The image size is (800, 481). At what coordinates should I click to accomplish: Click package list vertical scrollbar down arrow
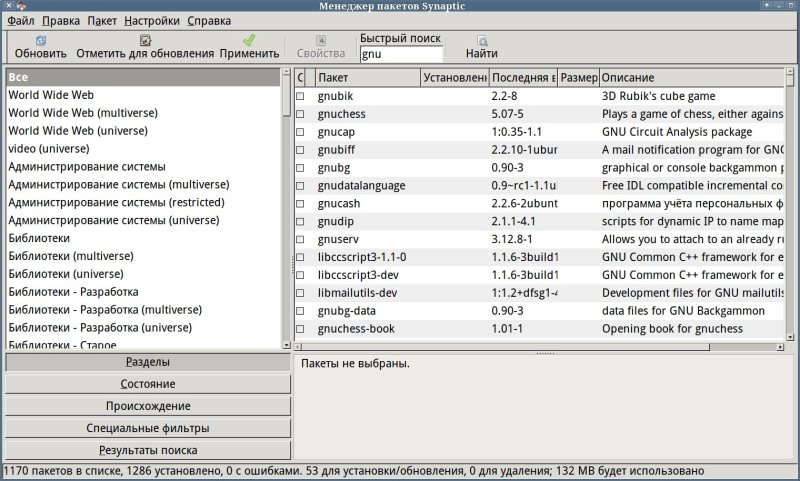pos(790,337)
